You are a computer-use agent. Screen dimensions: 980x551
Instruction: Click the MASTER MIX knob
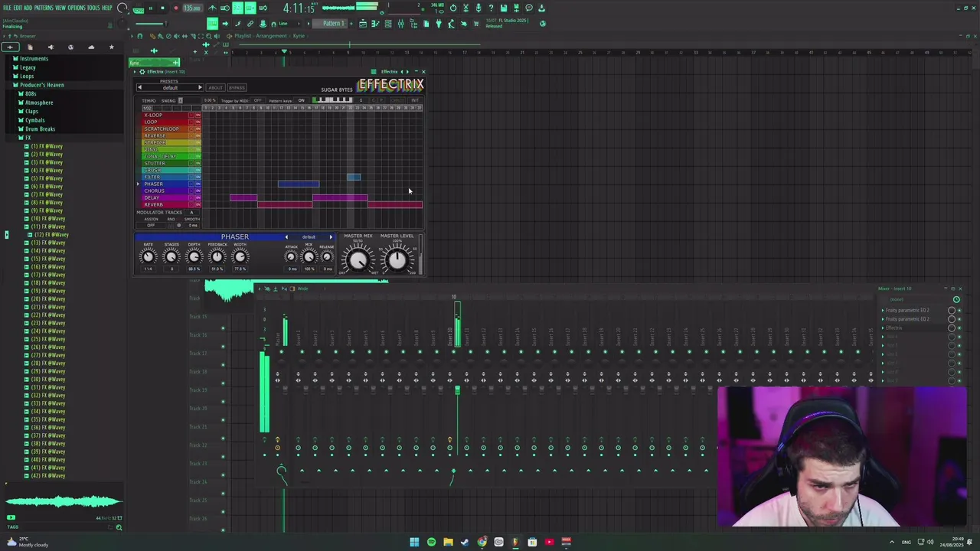pos(358,260)
